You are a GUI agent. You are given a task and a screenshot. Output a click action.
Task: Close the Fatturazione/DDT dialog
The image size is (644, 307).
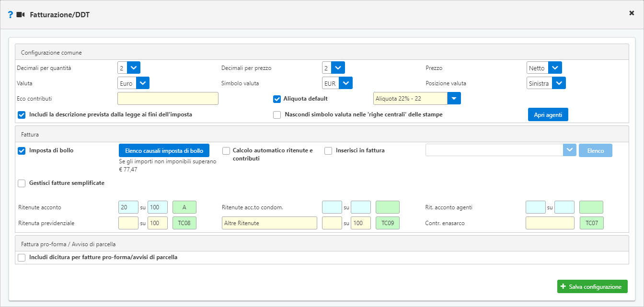click(632, 13)
